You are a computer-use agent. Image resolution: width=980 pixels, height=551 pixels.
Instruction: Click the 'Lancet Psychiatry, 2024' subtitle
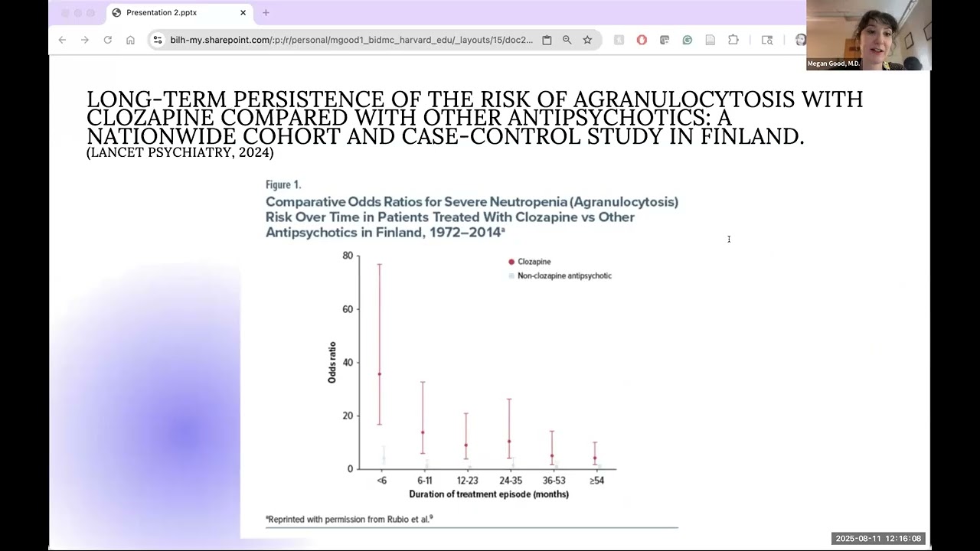pyautogui.click(x=180, y=152)
